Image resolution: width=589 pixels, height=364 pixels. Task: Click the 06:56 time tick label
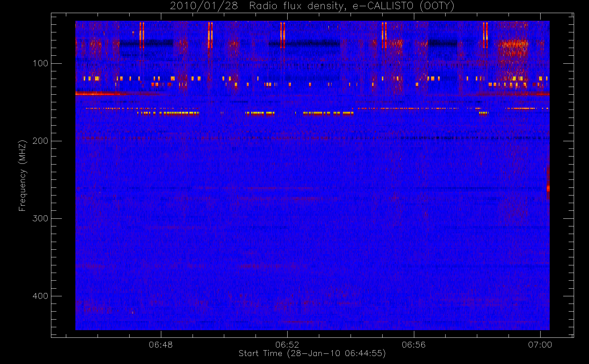point(414,345)
